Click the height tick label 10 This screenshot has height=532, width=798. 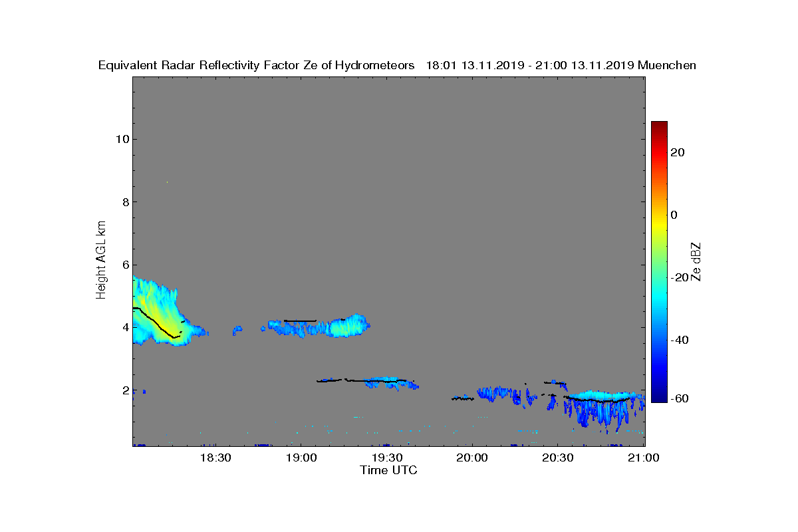(x=122, y=139)
